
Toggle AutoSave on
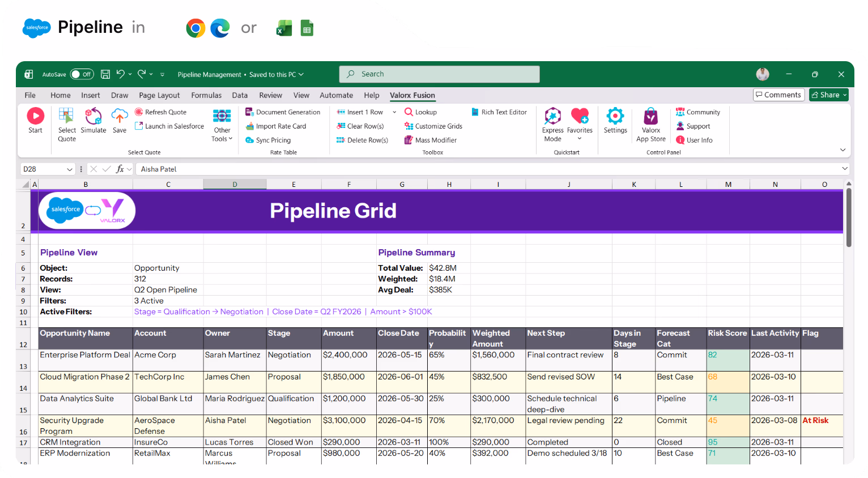tap(82, 74)
